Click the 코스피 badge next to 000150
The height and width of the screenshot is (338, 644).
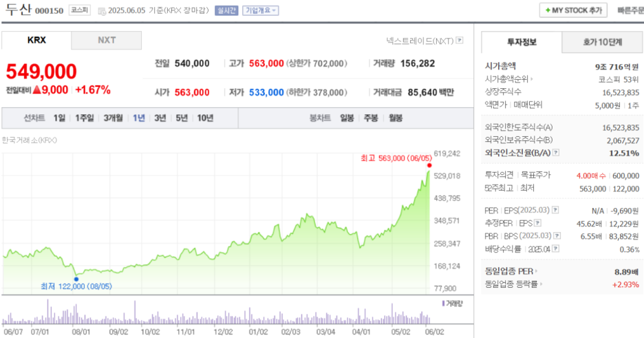pyautogui.click(x=80, y=10)
